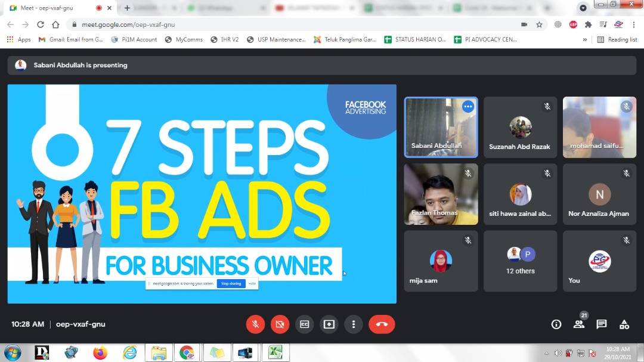The width and height of the screenshot is (644, 362).
Task: Click Stop sharing button on slide
Action: pyautogui.click(x=231, y=283)
